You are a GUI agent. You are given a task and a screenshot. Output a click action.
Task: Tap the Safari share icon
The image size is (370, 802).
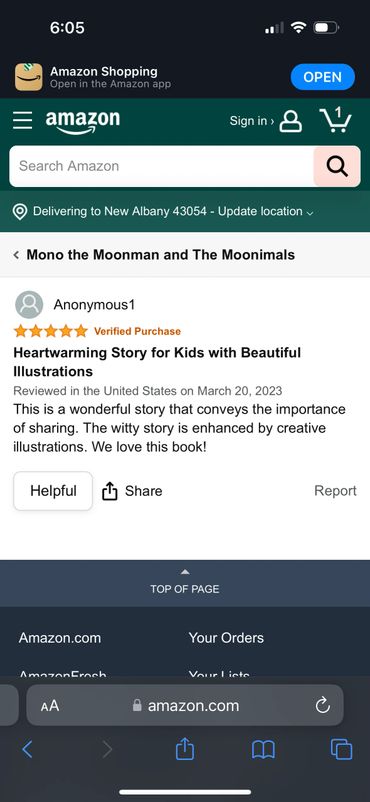pos(185,750)
